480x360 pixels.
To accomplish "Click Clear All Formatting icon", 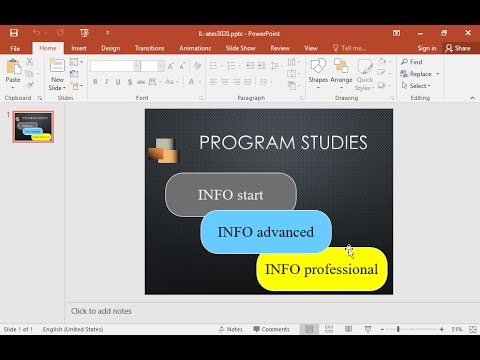I will point(197,66).
